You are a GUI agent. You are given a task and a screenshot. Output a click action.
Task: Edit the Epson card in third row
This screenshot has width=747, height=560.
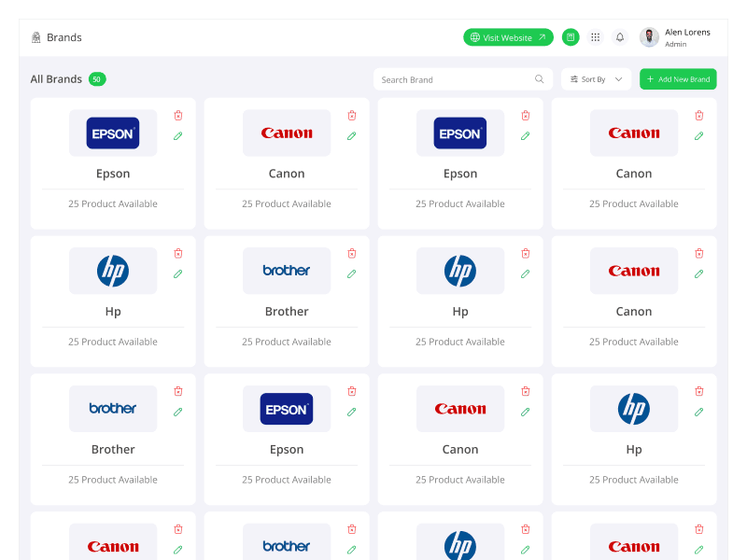coord(352,413)
